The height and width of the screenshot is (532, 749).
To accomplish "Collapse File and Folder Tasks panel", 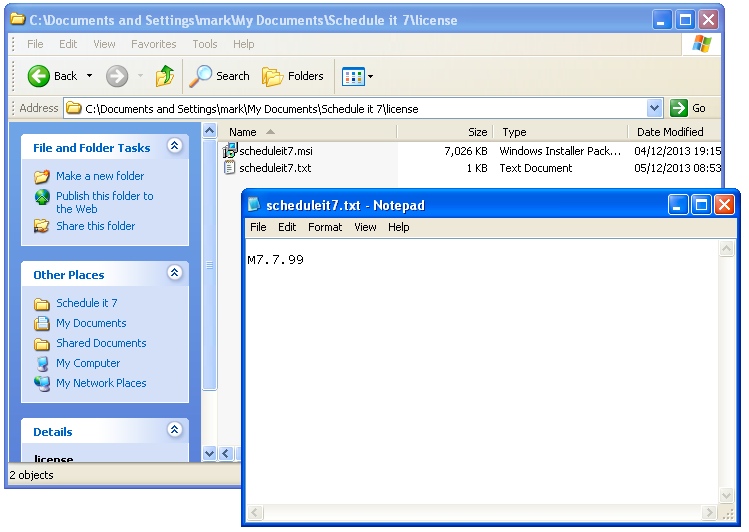I will click(174, 146).
